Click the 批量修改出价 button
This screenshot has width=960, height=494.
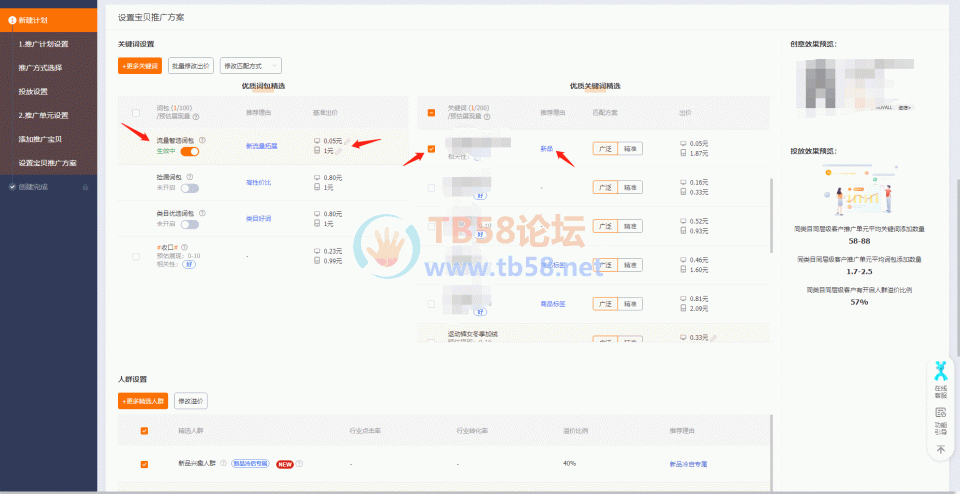(x=190, y=66)
